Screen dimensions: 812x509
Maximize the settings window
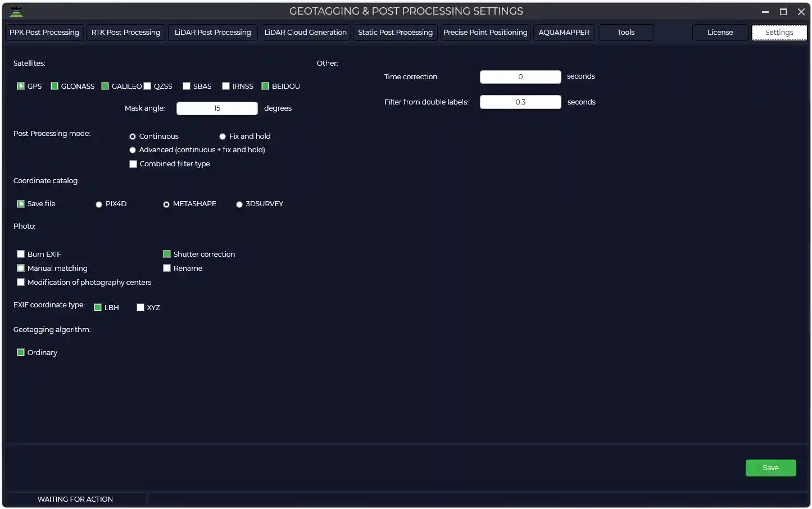pos(783,12)
